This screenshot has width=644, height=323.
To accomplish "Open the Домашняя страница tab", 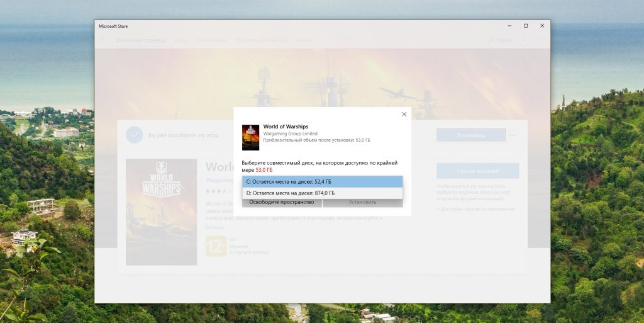I will pos(140,40).
